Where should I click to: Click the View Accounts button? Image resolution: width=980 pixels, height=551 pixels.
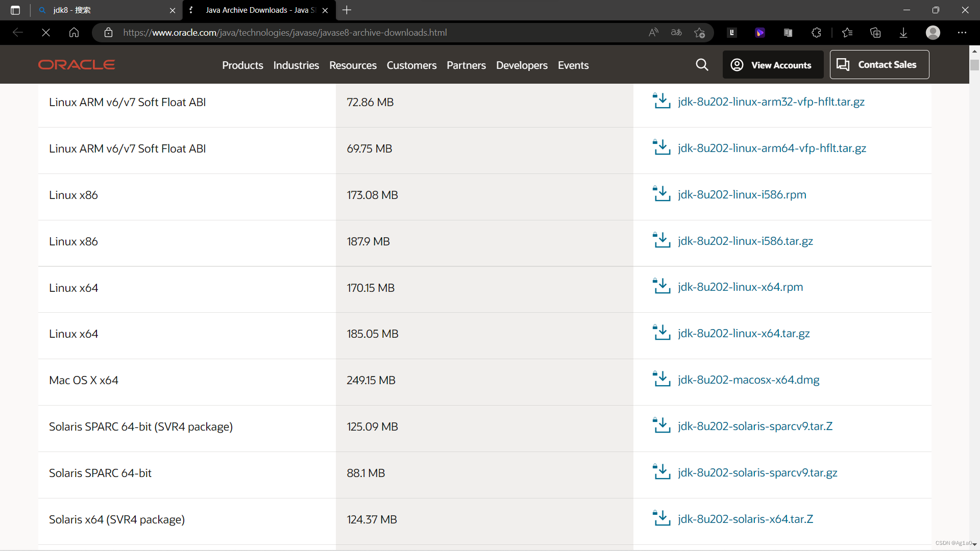click(773, 65)
